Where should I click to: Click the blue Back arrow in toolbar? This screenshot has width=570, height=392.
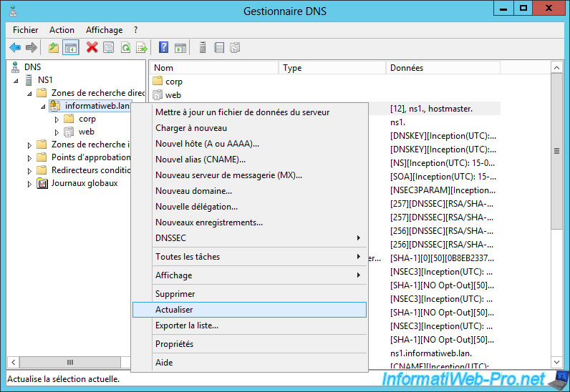[15, 48]
